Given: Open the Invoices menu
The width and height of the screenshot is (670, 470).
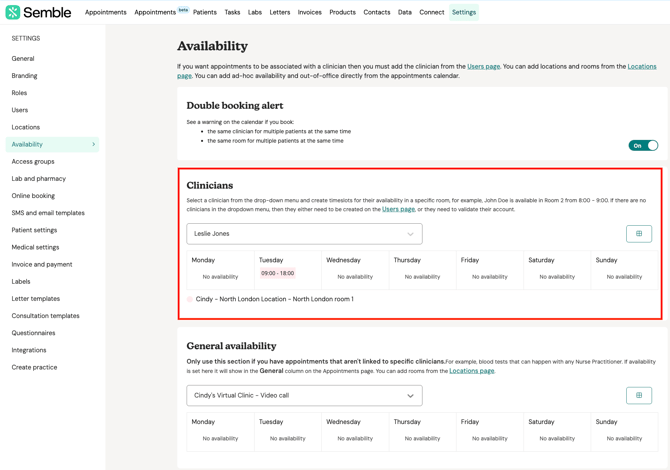Looking at the screenshot, I should 309,12.
